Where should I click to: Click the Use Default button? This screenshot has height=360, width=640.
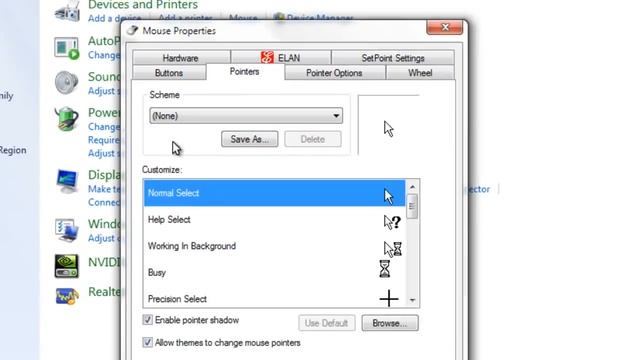pos(327,323)
